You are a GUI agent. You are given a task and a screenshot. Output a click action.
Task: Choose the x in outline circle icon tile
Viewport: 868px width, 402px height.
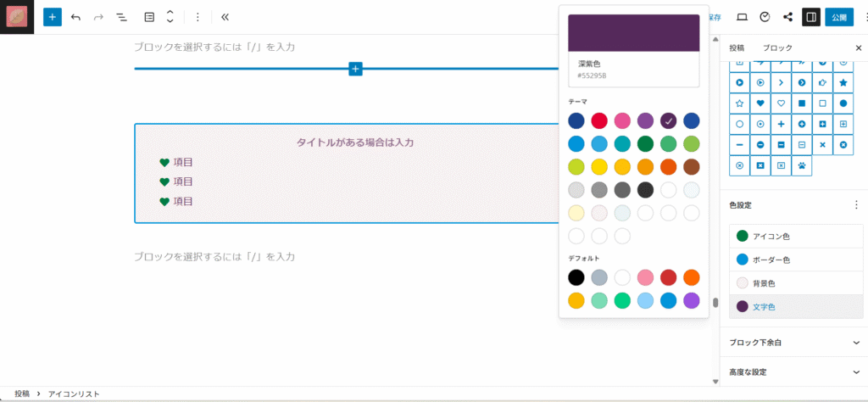pos(739,165)
